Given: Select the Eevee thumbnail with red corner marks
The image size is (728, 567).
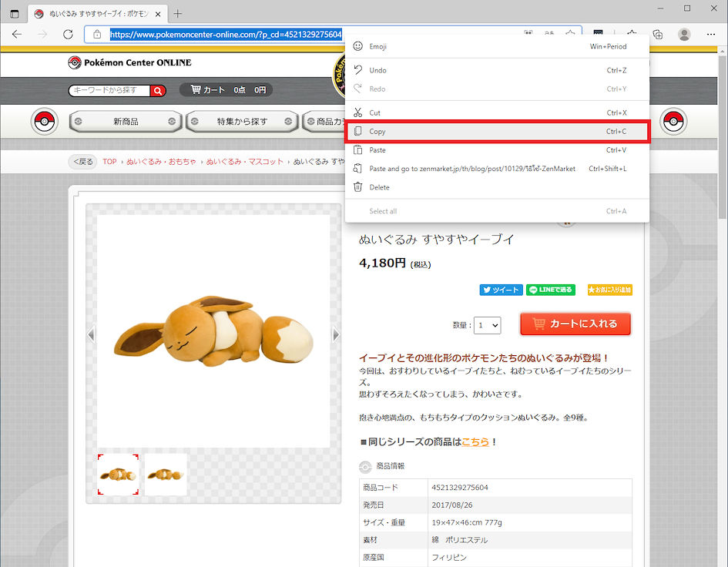Looking at the screenshot, I should coord(118,475).
